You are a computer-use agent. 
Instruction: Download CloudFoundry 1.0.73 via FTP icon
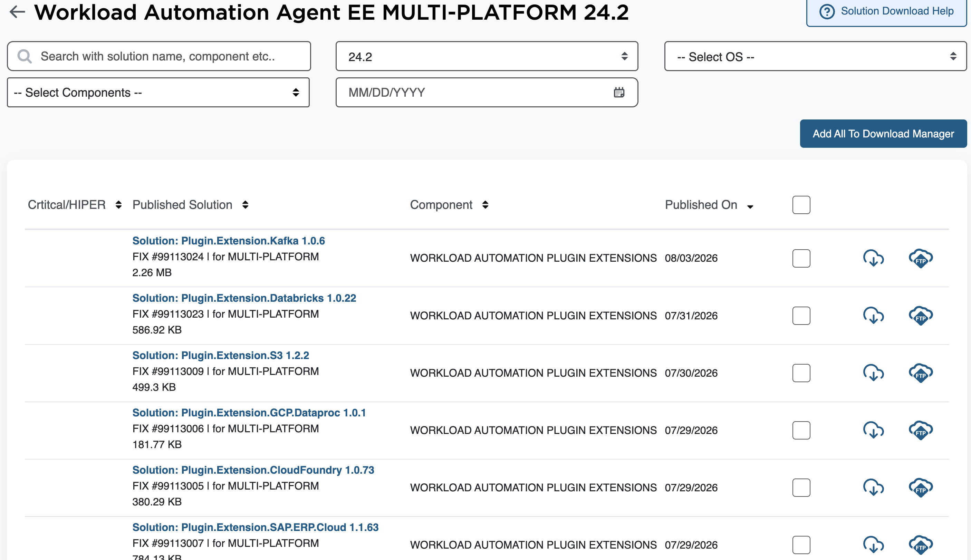pos(921,487)
